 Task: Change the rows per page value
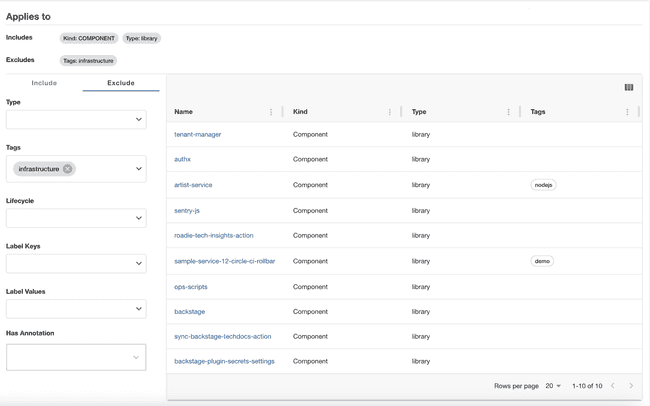553,386
